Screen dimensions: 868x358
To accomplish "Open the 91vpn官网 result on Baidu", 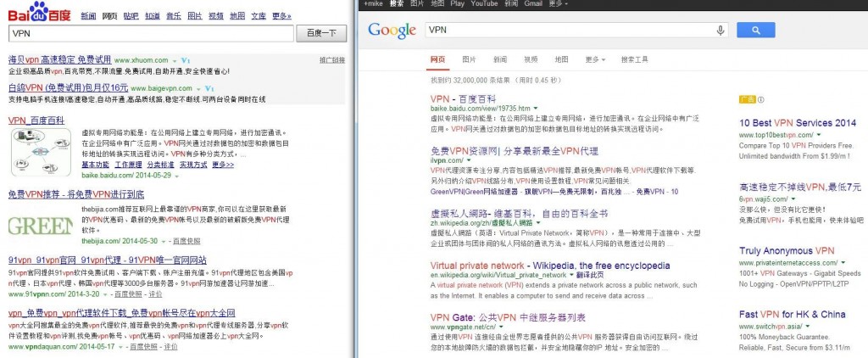I will [108, 260].
